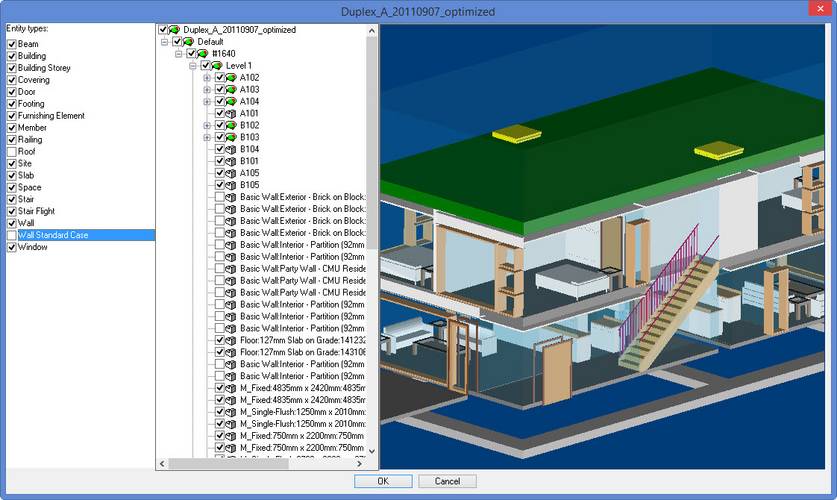Screen dimensions: 837x500
Task: Expand the B102 tree node
Action: pos(207,126)
